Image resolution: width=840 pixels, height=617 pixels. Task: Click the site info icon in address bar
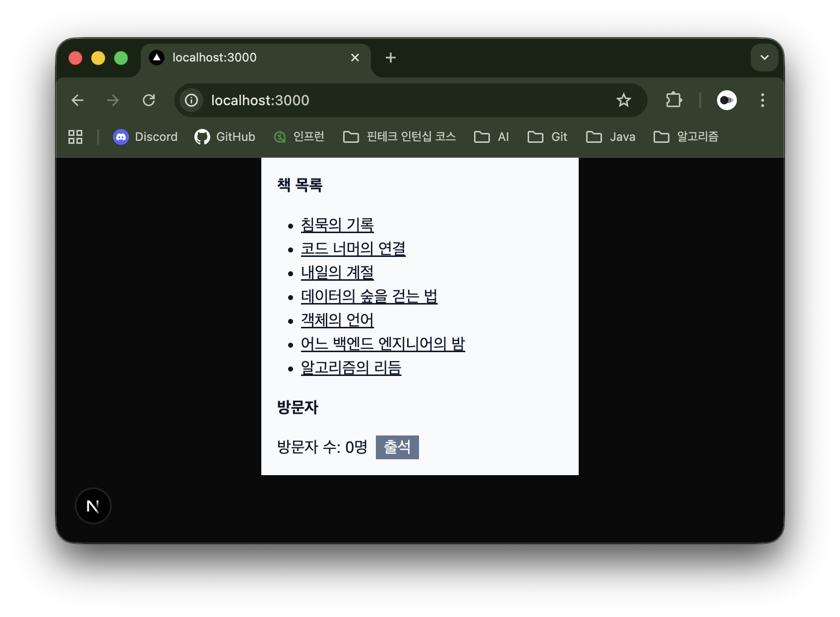click(x=191, y=100)
